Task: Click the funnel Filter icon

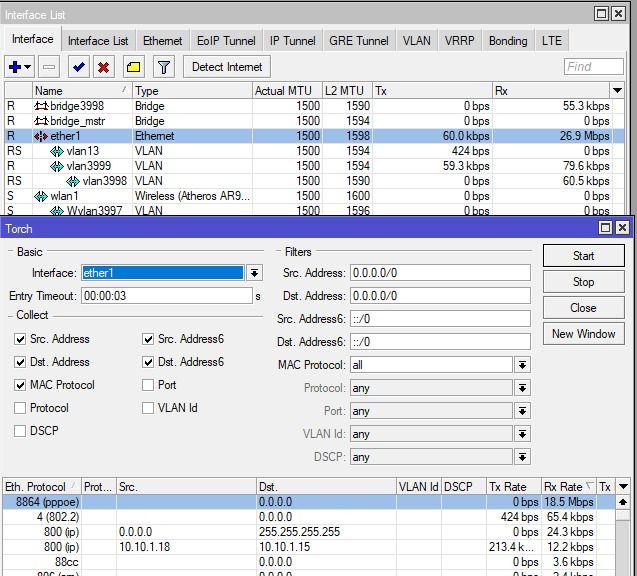Action: pos(164,67)
